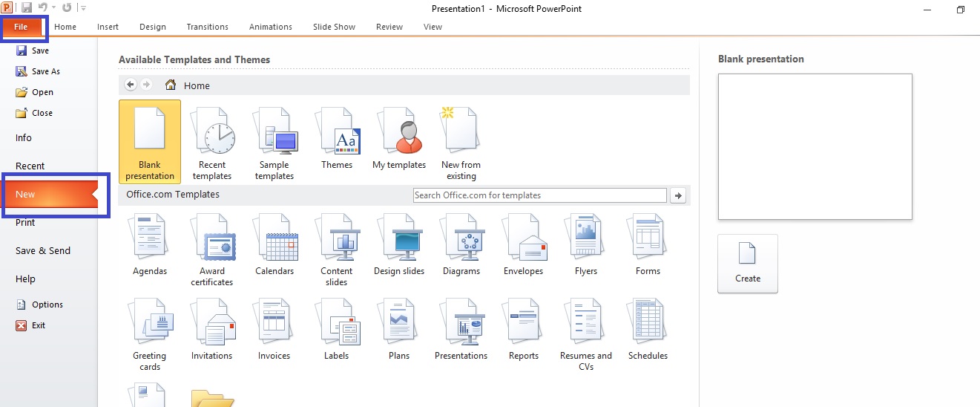Click the Home icon in the templates breadcrumb
This screenshot has width=980, height=407.
coord(171,85)
